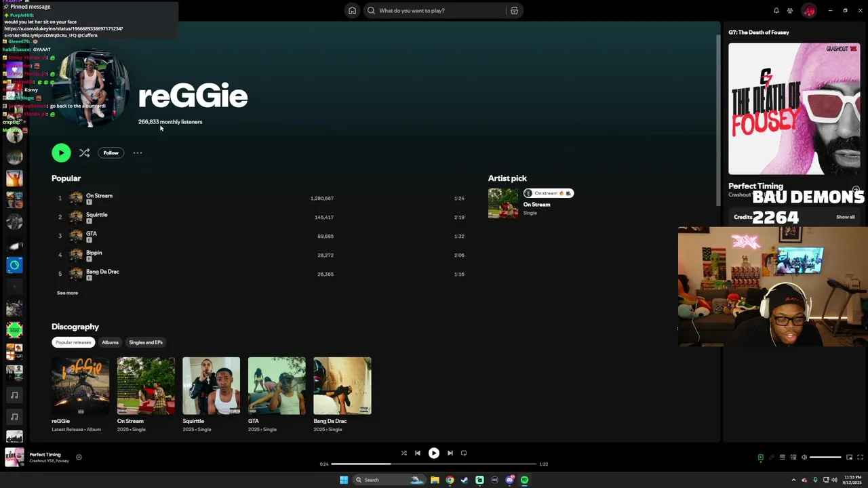Switch to Albums filter chip
The image size is (868, 488).
(x=110, y=342)
